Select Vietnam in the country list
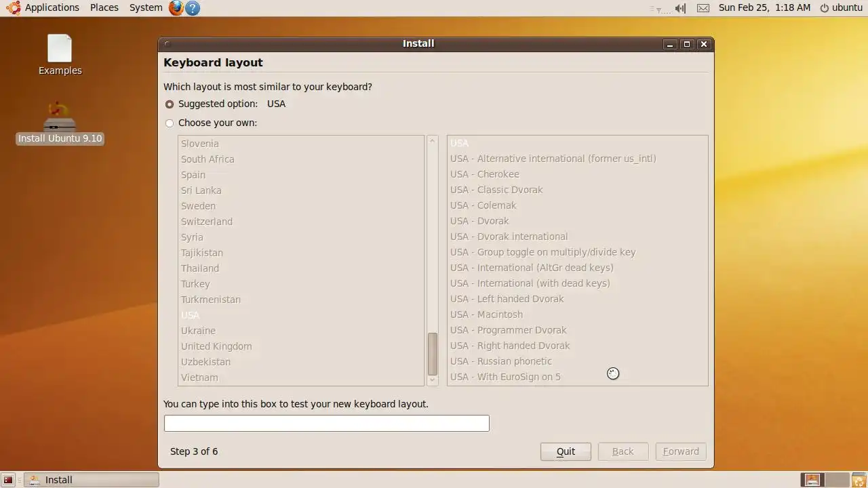Image resolution: width=868 pixels, height=488 pixels. pyautogui.click(x=301, y=378)
